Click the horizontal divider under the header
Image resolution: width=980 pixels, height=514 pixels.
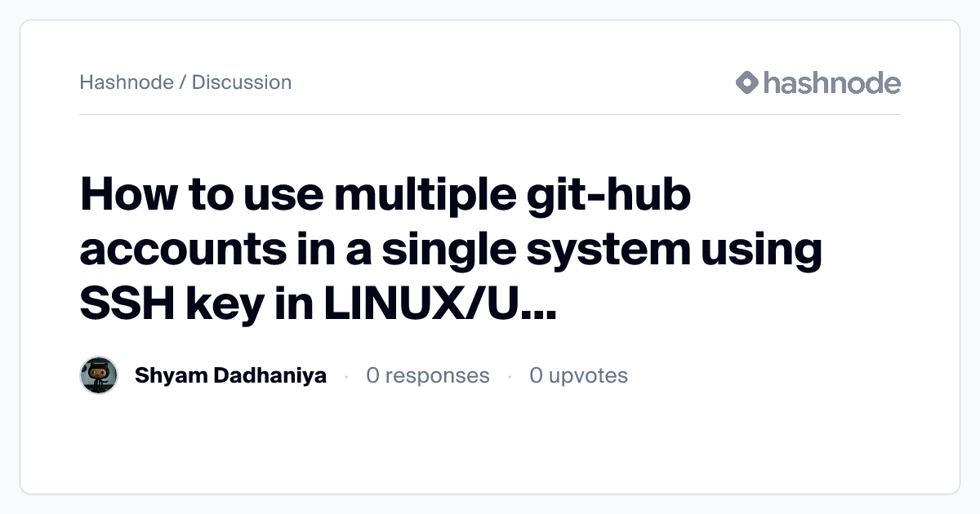point(490,115)
